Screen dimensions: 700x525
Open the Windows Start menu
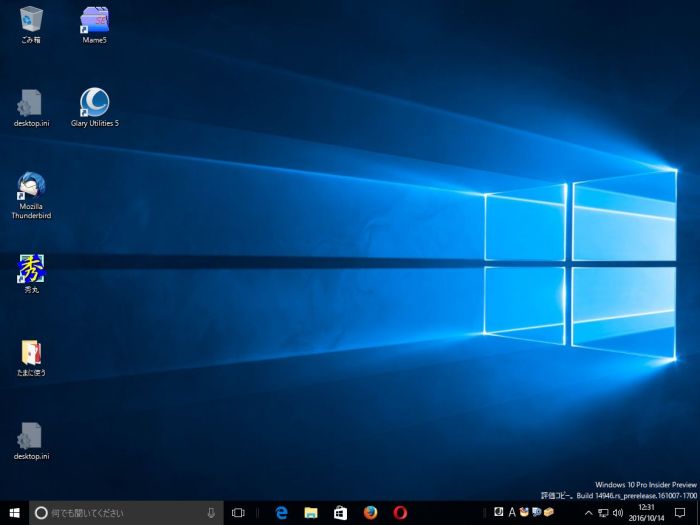(x=14, y=513)
